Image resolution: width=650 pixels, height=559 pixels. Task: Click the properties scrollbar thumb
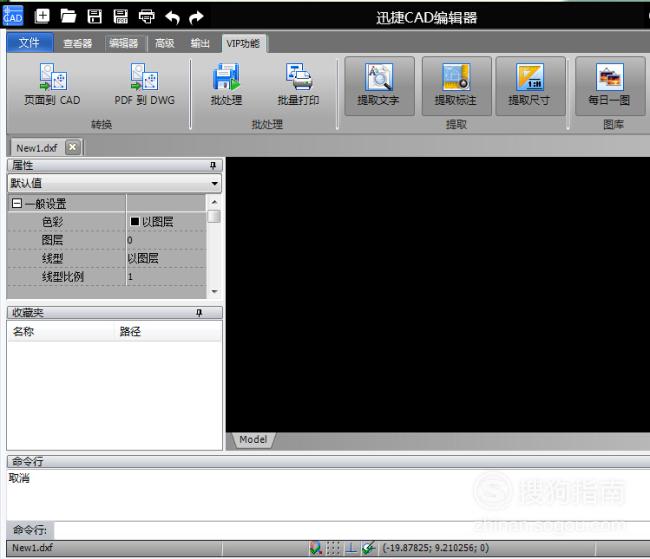click(214, 216)
